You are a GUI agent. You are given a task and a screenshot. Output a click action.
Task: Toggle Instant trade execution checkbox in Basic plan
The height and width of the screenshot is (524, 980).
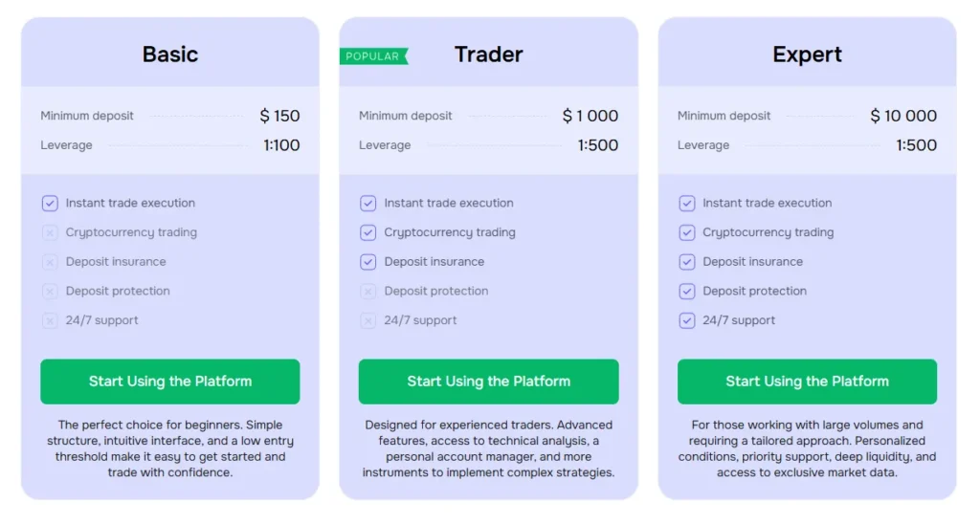coord(50,203)
